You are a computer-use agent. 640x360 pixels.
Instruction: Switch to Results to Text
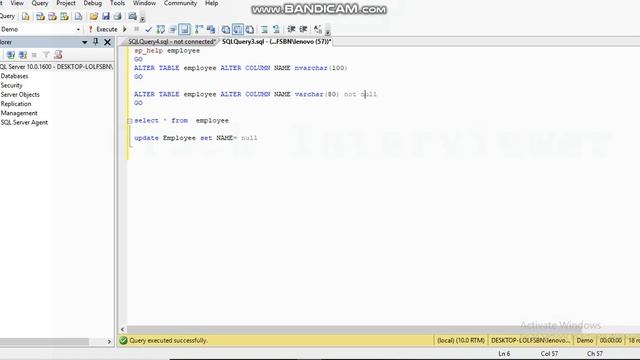(x=226, y=29)
